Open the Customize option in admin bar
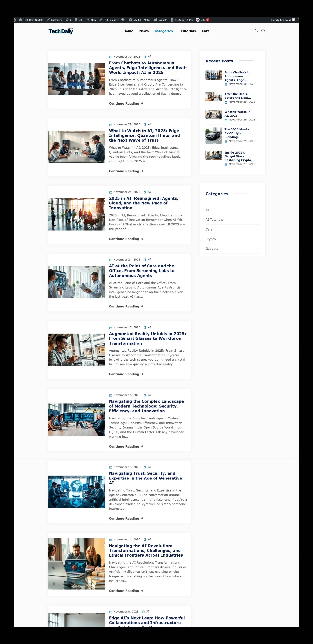The height and width of the screenshot is (644, 313). pyautogui.click(x=54, y=20)
